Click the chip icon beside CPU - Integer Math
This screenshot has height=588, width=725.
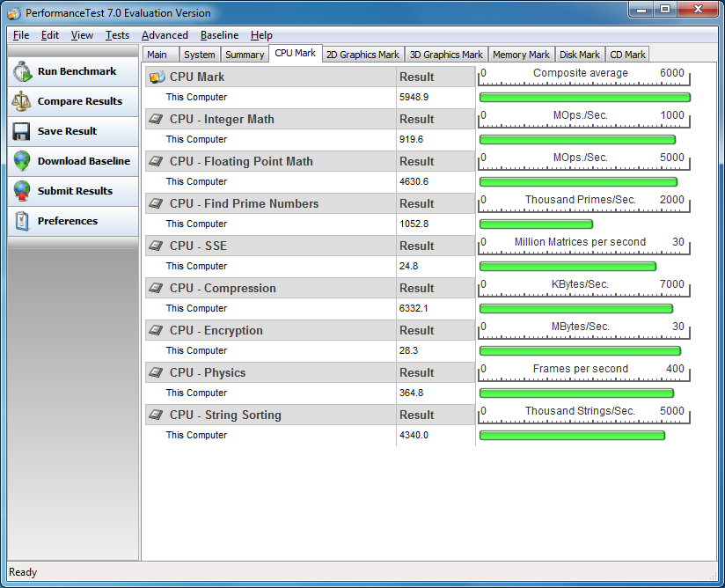157,119
